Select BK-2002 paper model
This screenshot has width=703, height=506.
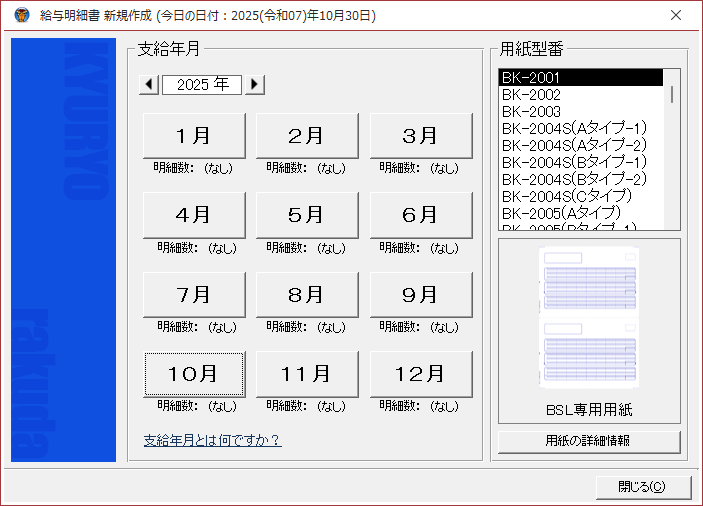point(531,94)
